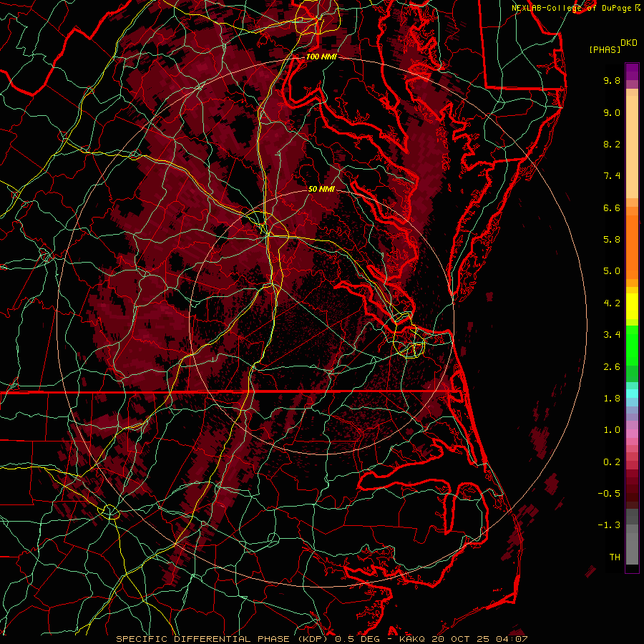
Task: Click the 1.0 legend value
Action: 612,430
